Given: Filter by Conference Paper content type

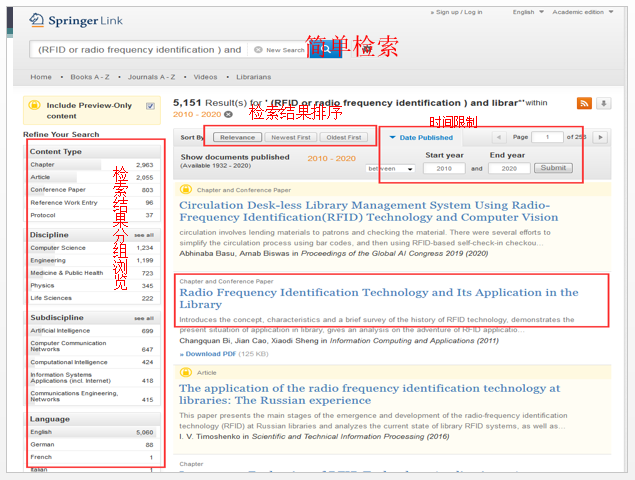Looking at the screenshot, I should point(92,190).
